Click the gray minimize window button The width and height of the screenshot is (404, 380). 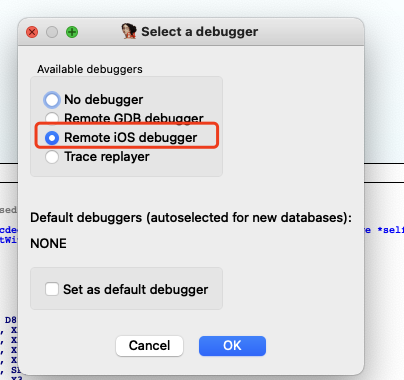(52, 32)
